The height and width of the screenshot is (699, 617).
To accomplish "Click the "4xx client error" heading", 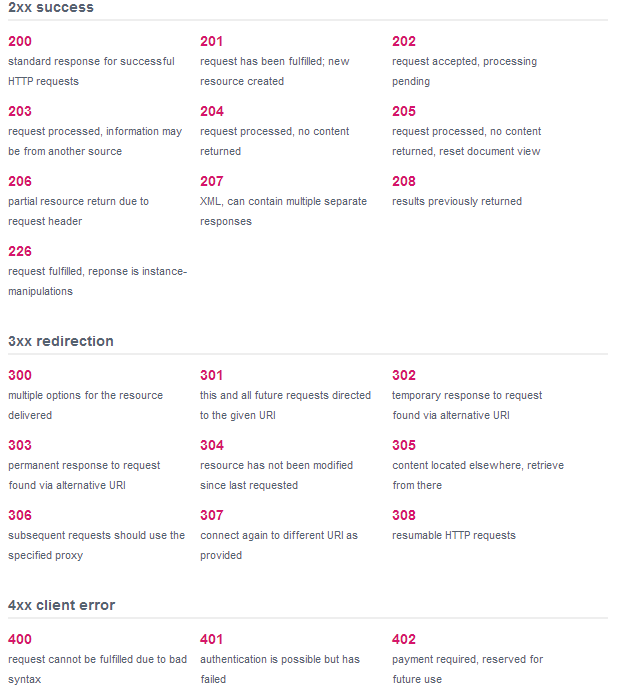I will (62, 605).
